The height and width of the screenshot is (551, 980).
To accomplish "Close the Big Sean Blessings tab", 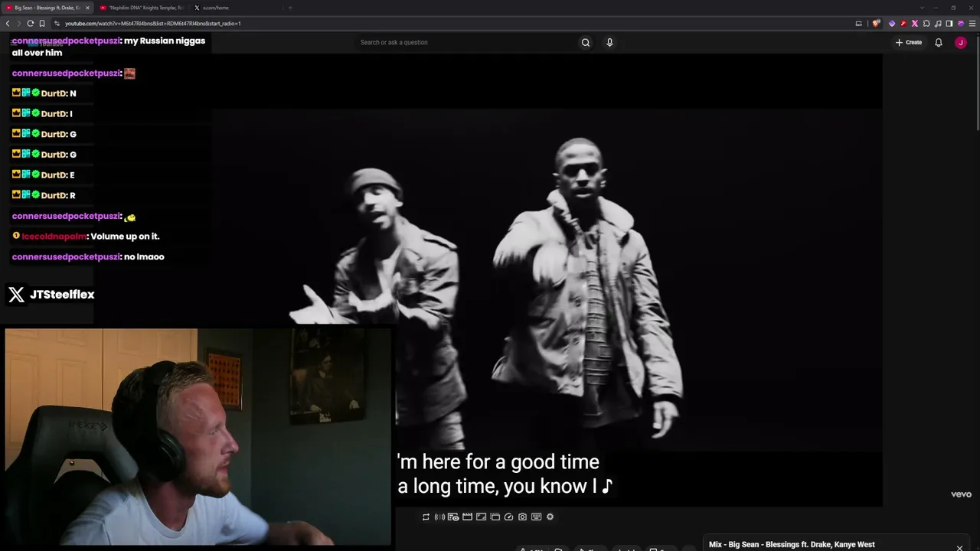I will click(x=87, y=8).
